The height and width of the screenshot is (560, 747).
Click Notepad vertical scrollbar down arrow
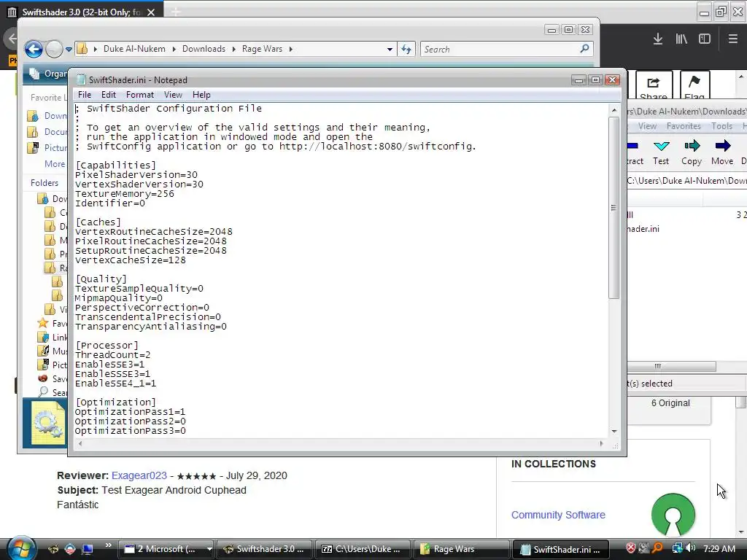pos(614,431)
